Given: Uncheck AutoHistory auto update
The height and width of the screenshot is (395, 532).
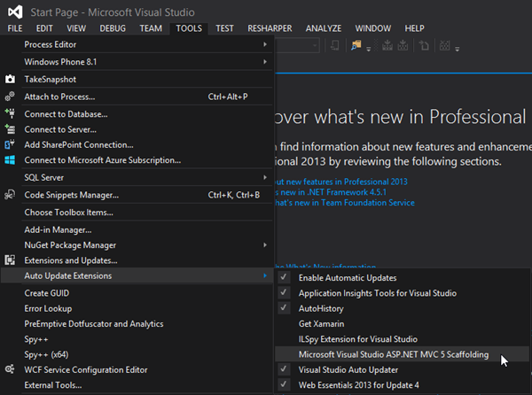Looking at the screenshot, I should (284, 308).
